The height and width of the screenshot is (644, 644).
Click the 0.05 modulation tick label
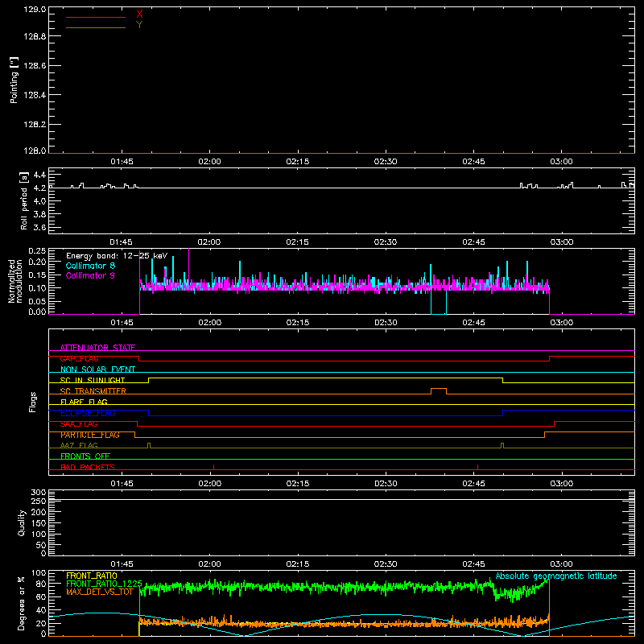[x=37, y=301]
